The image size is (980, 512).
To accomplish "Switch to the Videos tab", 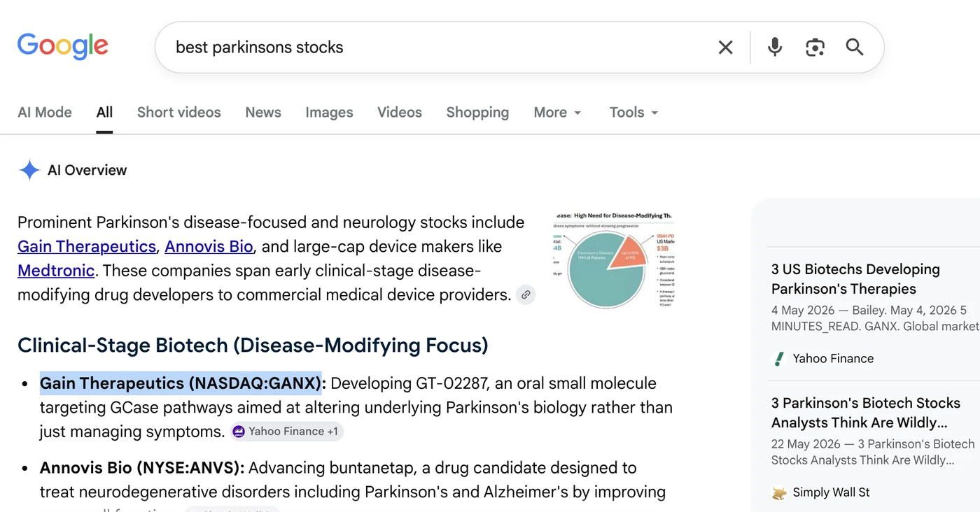I will point(400,112).
